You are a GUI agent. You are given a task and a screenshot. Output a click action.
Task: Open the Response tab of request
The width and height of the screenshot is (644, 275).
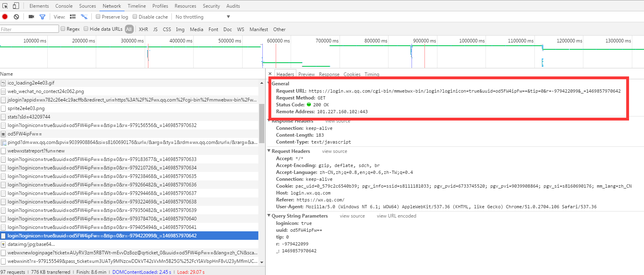click(x=329, y=74)
